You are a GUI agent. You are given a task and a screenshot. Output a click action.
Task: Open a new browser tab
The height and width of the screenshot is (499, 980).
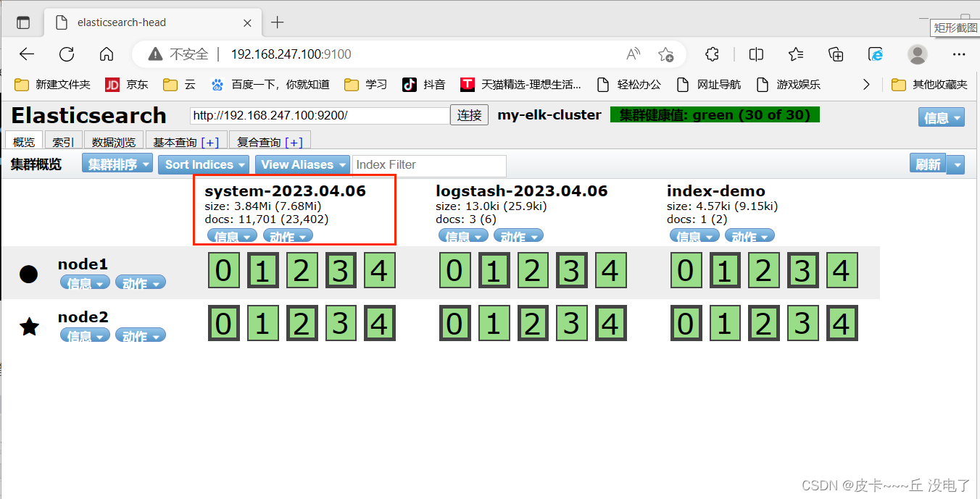[x=277, y=22]
